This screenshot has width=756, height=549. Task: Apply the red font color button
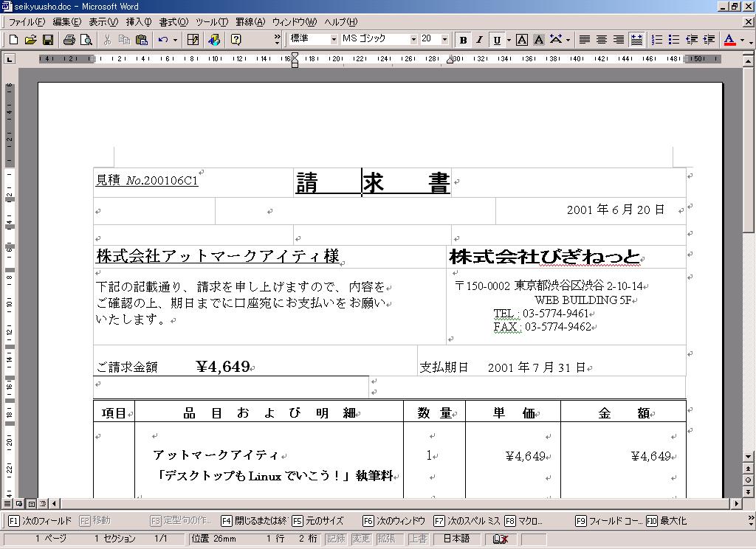click(729, 40)
